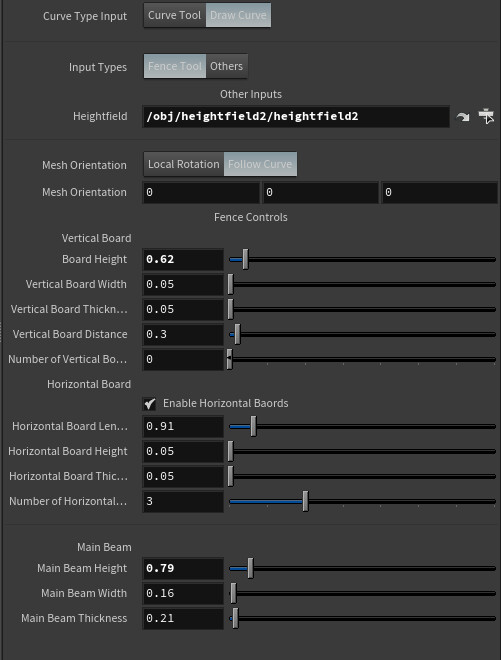Click the Main Beam Height value field
This screenshot has height=660, width=501.
183,569
